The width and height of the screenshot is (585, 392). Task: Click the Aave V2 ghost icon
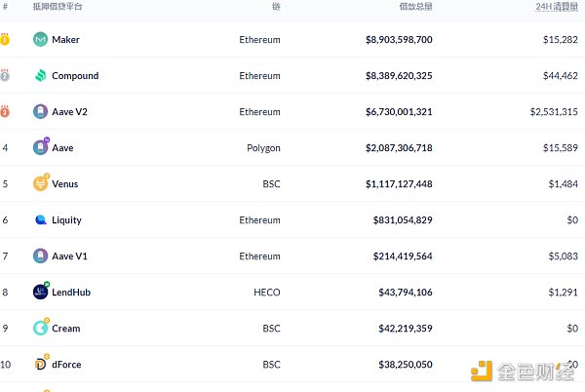(x=40, y=111)
